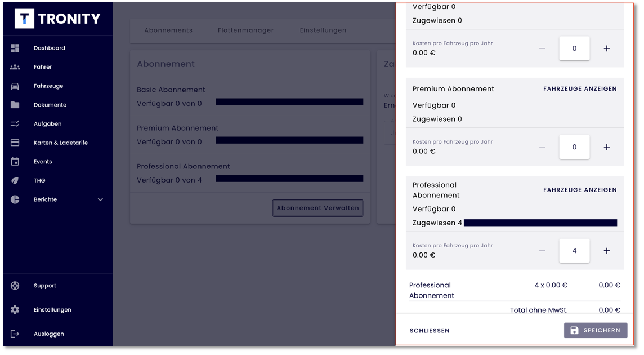The height and width of the screenshot is (355, 644).
Task: Open Dokumente using the folder icon
Action: [15, 105]
